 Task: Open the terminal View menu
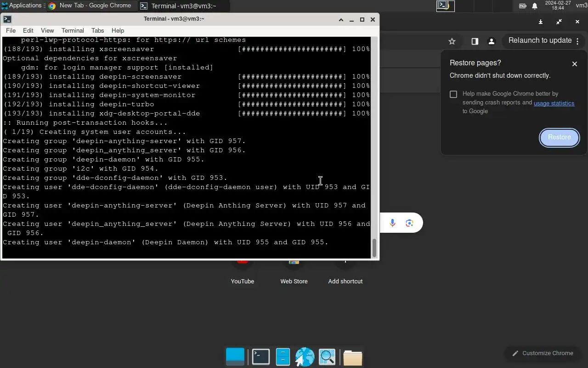47,30
